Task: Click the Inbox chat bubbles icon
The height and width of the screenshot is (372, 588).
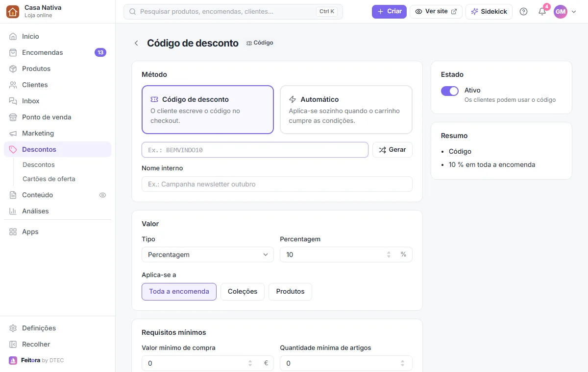Action: point(13,101)
